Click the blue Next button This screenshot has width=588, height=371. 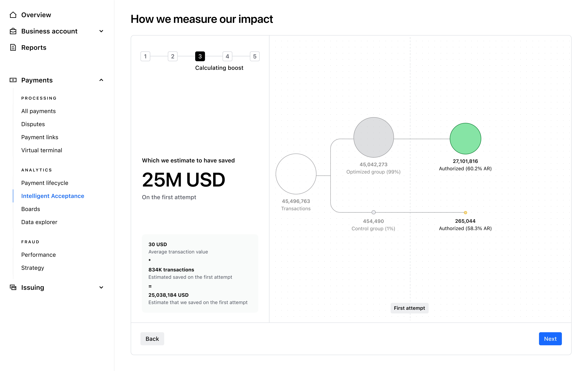[x=550, y=339]
